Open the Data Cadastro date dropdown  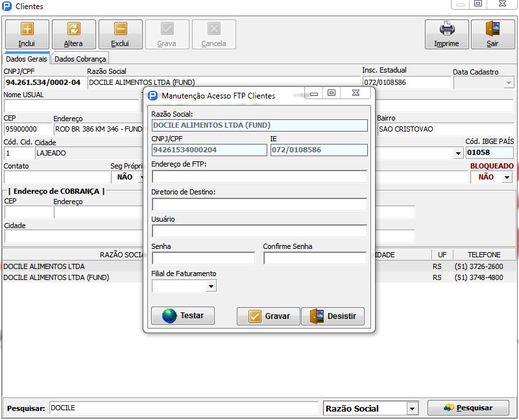[509, 83]
